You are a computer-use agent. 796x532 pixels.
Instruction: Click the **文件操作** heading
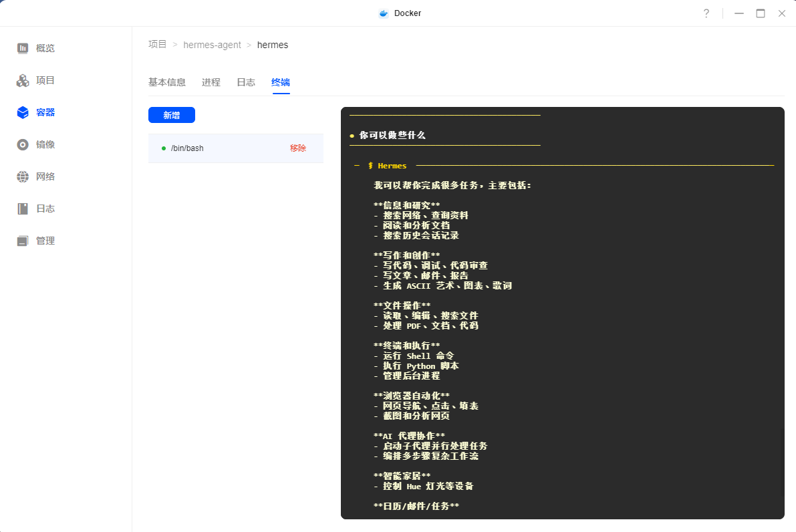pyautogui.click(x=402, y=305)
